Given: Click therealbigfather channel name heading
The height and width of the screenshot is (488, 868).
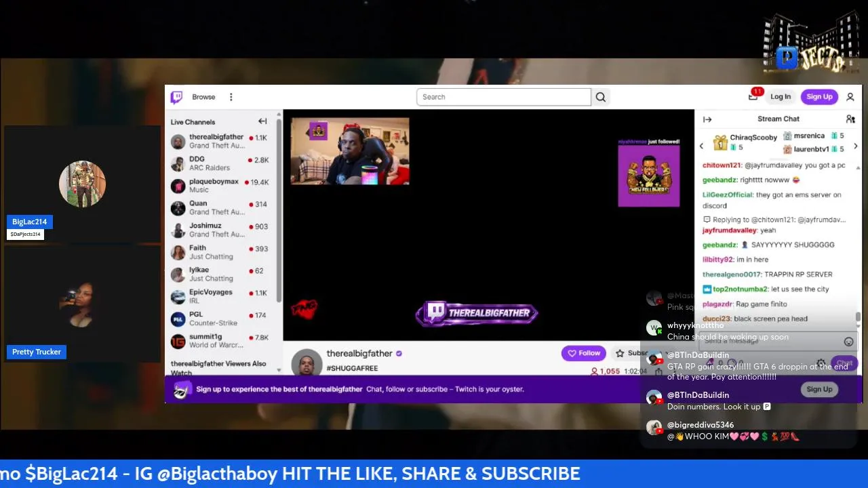Looking at the screenshot, I should tap(359, 353).
